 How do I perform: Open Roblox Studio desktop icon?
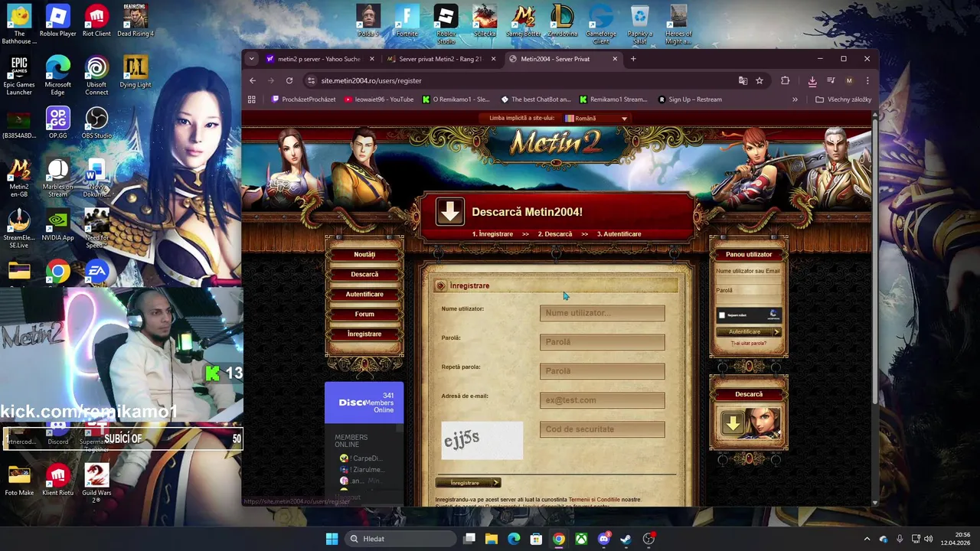point(446,24)
